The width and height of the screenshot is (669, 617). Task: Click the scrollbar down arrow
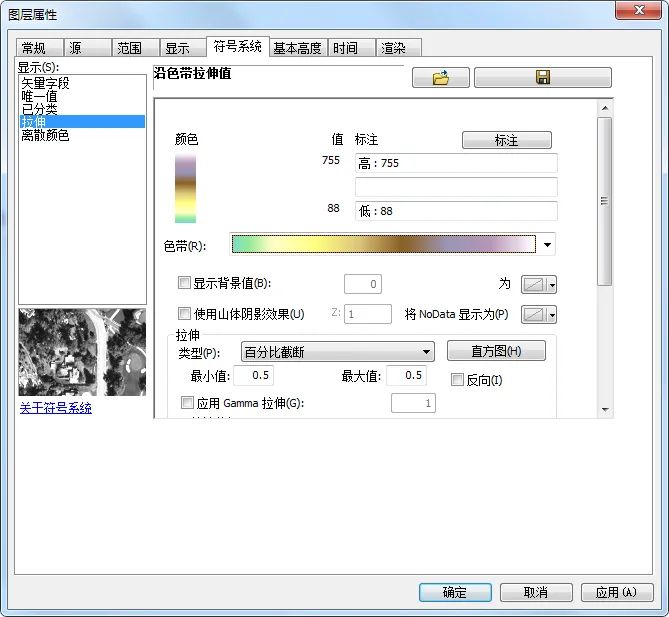605,410
